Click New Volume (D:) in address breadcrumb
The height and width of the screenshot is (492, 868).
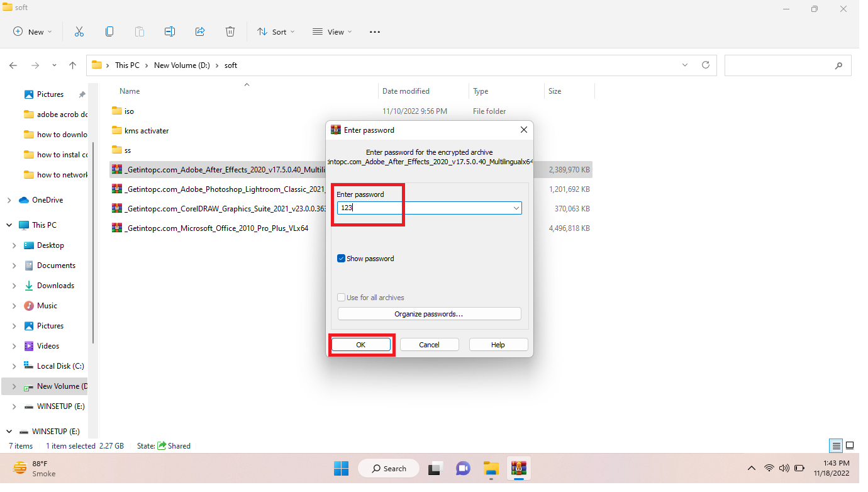pyautogui.click(x=182, y=65)
